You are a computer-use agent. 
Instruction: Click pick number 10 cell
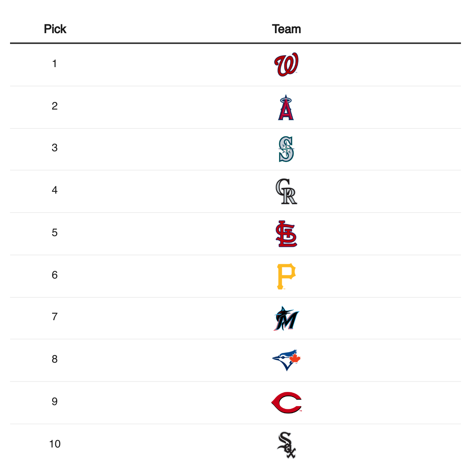[55, 444]
